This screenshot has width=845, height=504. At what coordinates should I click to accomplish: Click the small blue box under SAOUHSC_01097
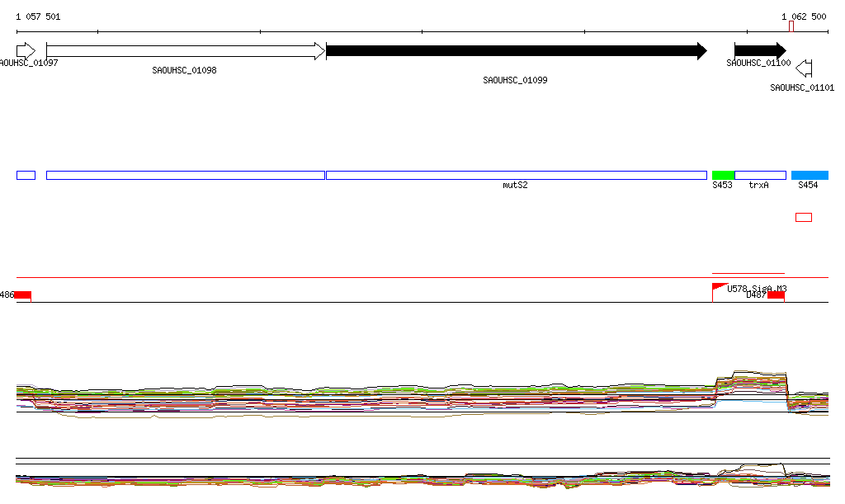coord(26,175)
